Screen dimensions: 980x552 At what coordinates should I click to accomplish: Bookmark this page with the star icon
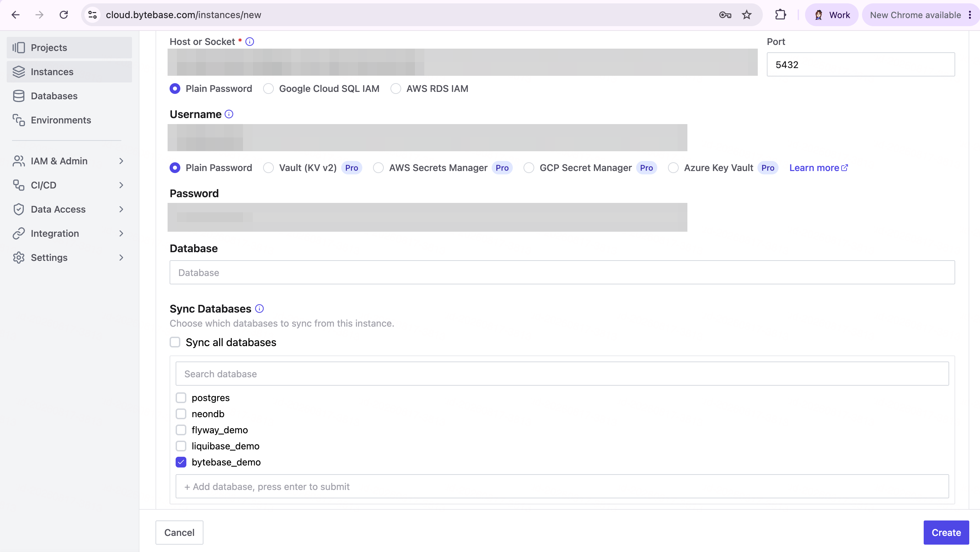[x=747, y=15]
